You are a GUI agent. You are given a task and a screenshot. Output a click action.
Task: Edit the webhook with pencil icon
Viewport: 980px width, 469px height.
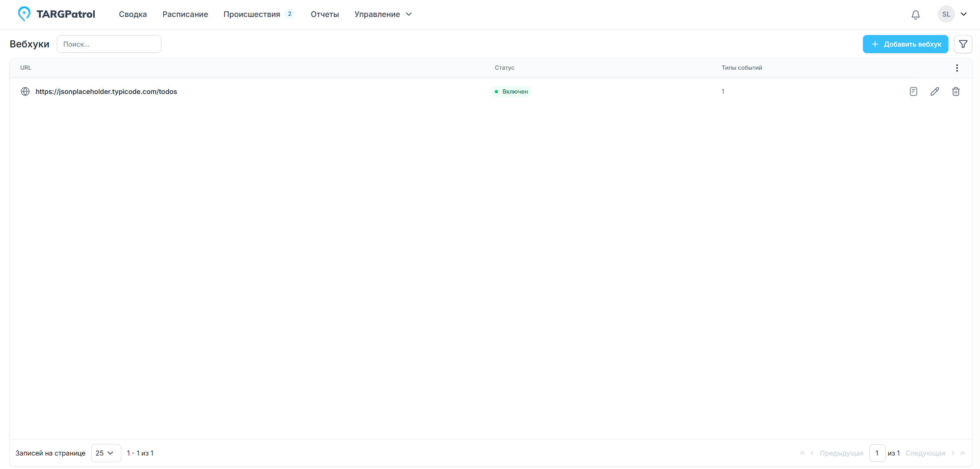coord(934,92)
